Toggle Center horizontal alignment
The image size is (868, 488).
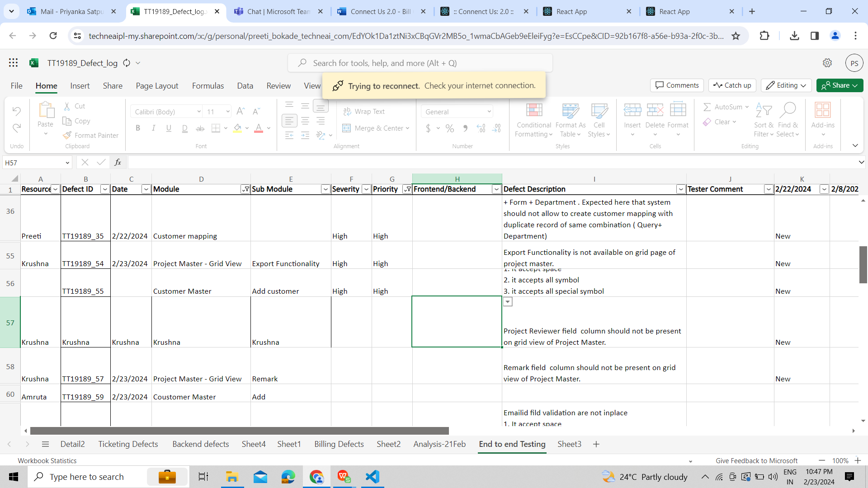305,121
